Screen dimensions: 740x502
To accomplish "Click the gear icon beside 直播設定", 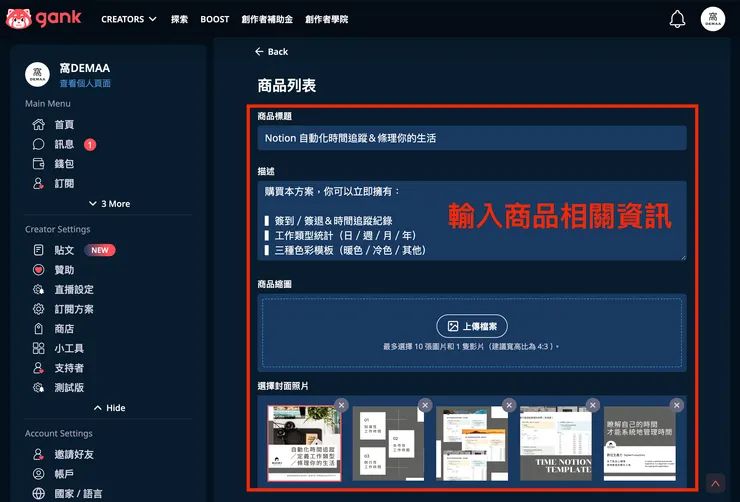I will [x=39, y=289].
